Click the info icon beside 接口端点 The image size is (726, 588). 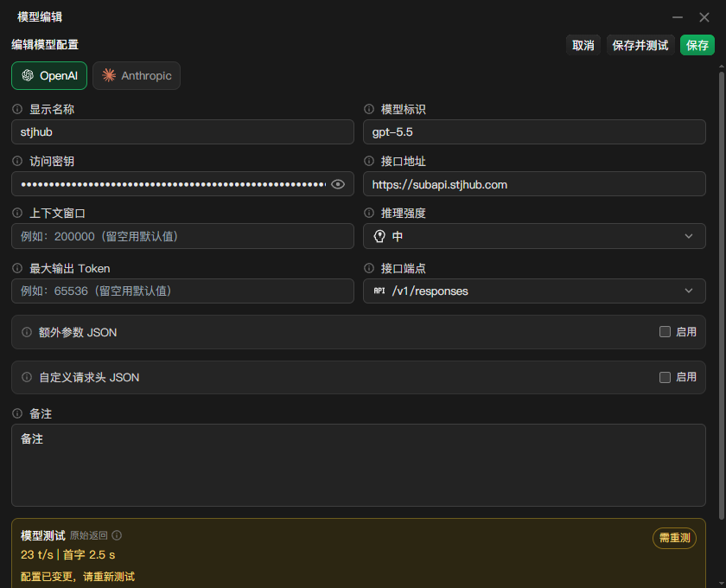tap(369, 268)
